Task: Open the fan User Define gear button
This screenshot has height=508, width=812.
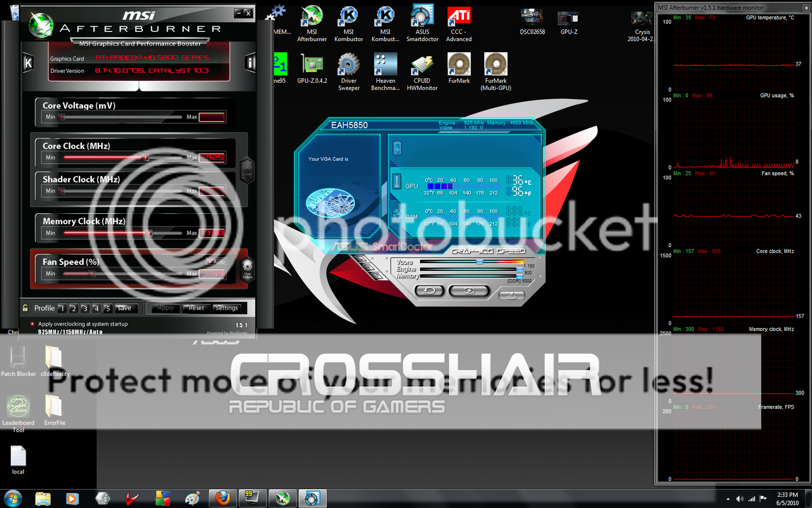Action: tap(247, 269)
